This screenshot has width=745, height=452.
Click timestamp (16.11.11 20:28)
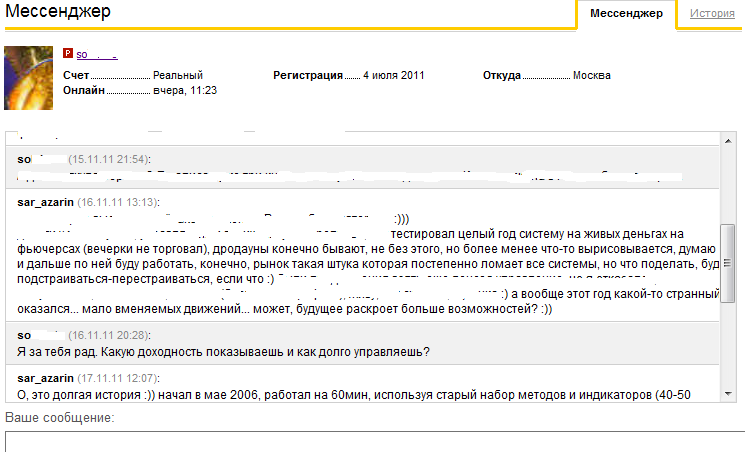coord(109,335)
